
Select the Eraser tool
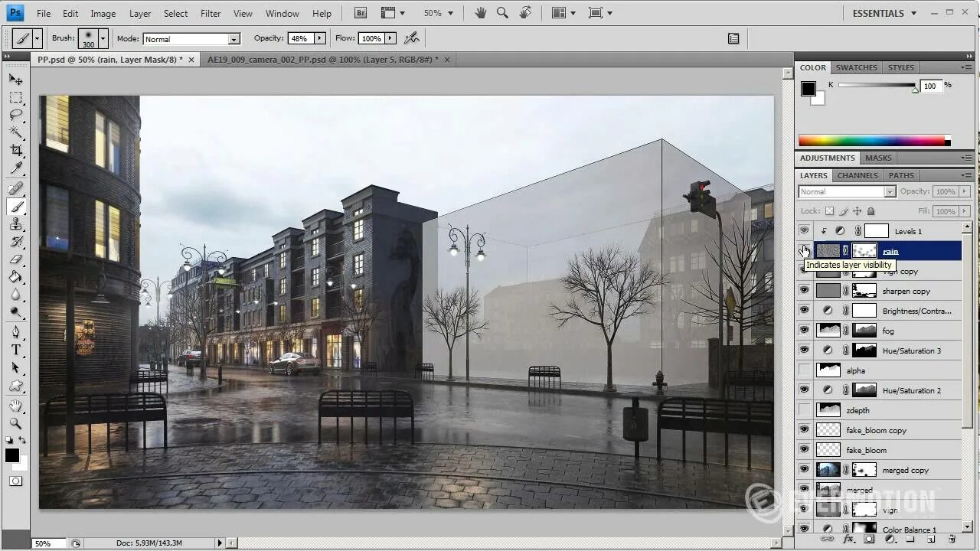(16, 259)
